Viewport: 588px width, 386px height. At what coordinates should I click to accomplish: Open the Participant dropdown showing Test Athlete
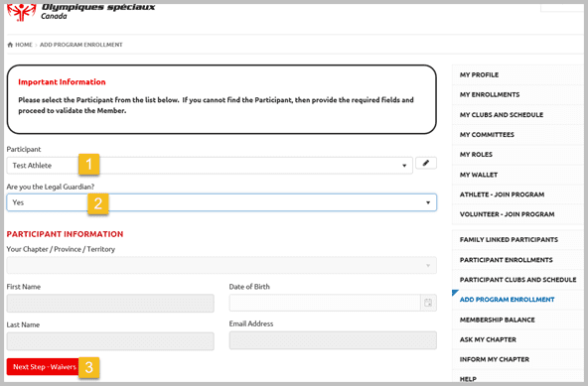(210, 166)
